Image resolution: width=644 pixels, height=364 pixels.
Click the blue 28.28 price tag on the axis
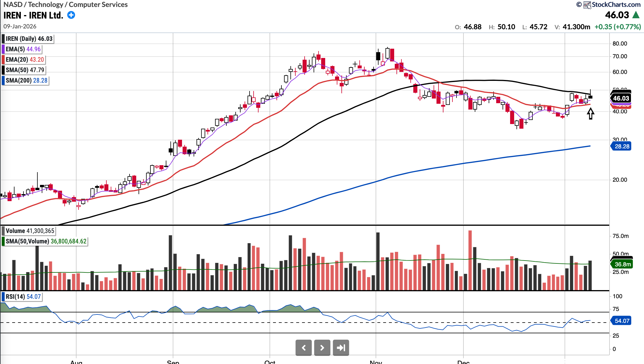(x=622, y=146)
